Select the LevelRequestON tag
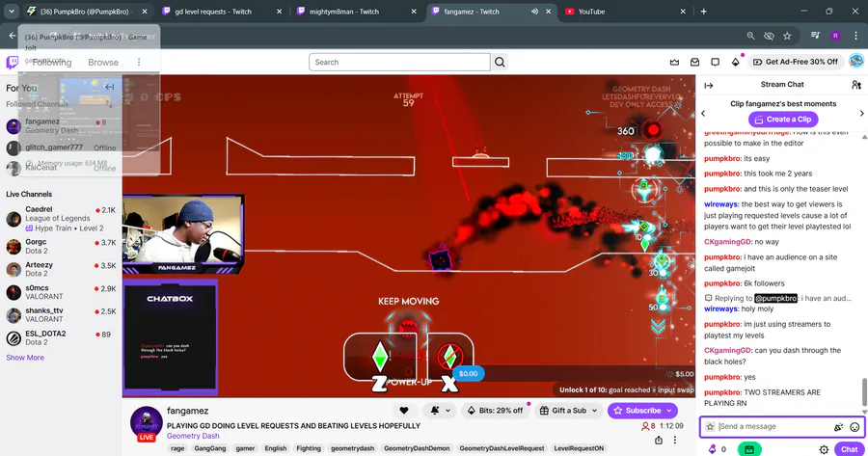Screen dimensions: 868x456 [579, 448]
